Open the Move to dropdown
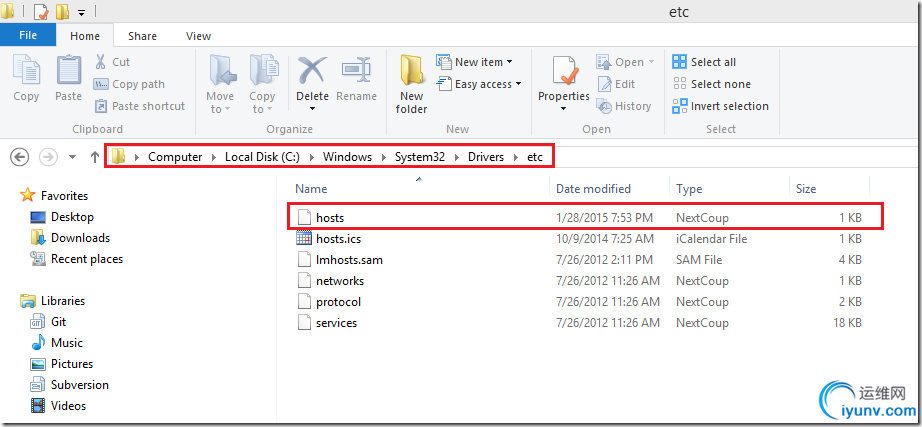 221,84
